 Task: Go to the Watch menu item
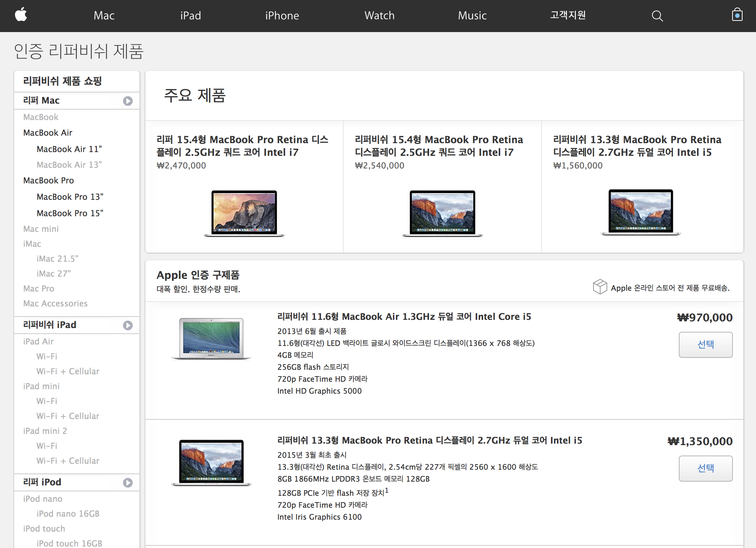379,16
